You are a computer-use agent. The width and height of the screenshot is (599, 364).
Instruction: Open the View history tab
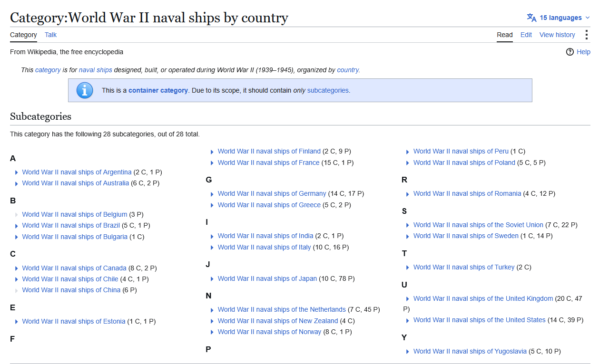[557, 35]
